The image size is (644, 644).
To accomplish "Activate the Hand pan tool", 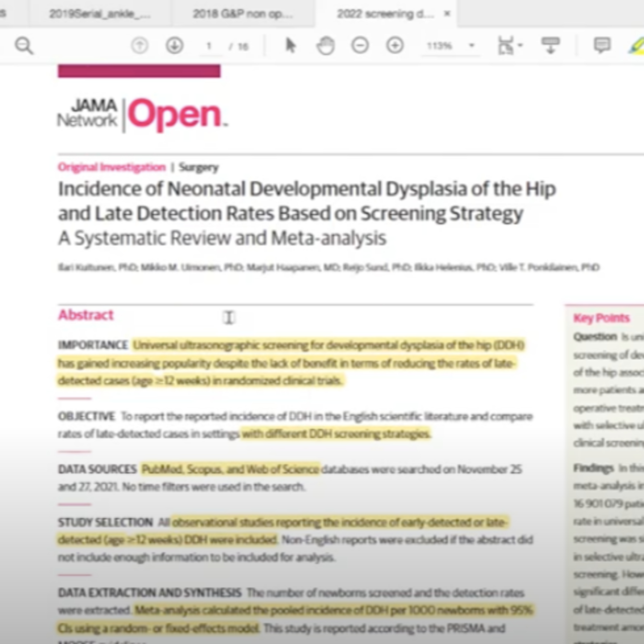I will click(325, 46).
